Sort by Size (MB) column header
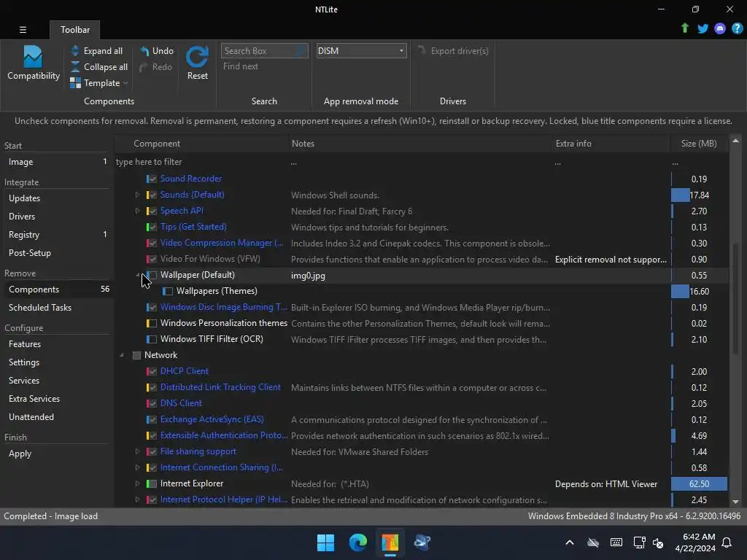 [x=699, y=144]
